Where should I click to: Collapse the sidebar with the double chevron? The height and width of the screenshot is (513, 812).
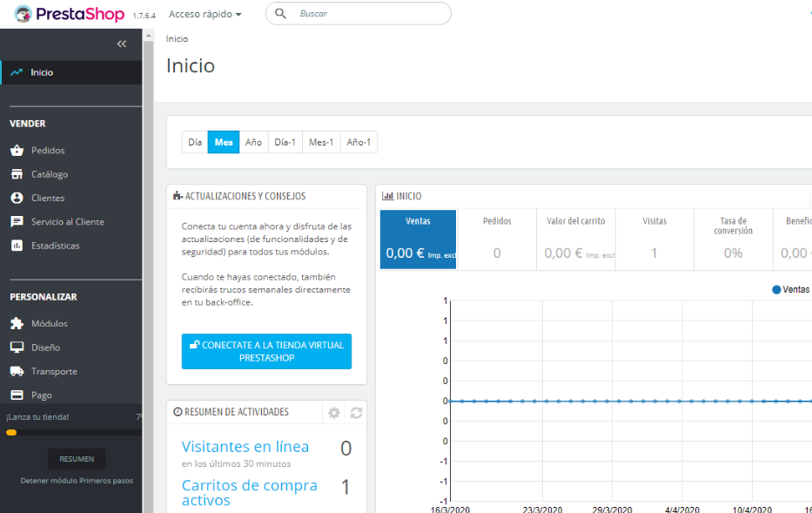tap(121, 44)
